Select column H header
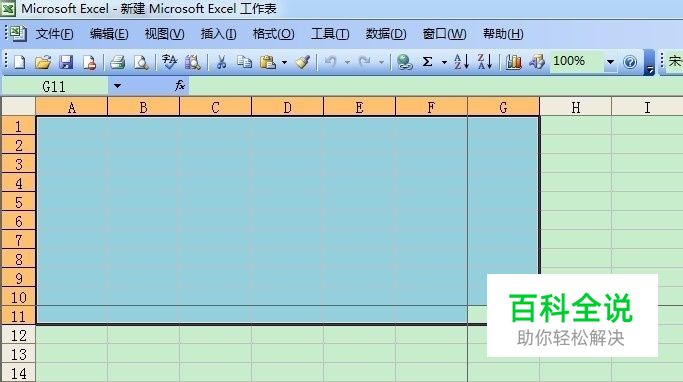683x382 pixels. coord(575,107)
